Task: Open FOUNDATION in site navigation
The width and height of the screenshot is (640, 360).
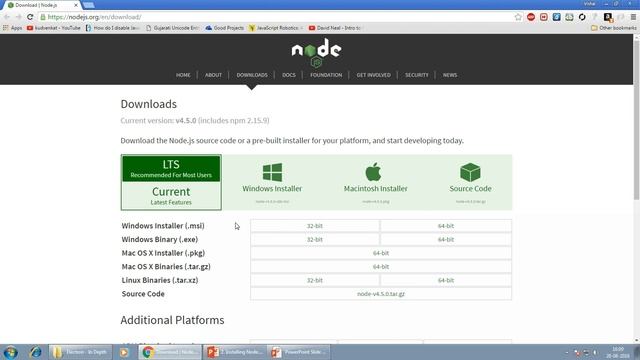Action: click(326, 75)
